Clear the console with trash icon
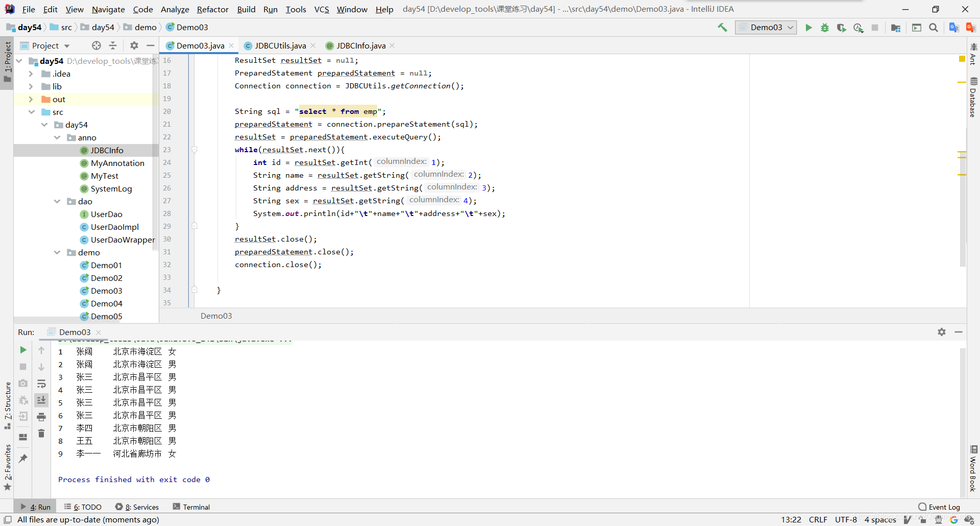 click(41, 434)
